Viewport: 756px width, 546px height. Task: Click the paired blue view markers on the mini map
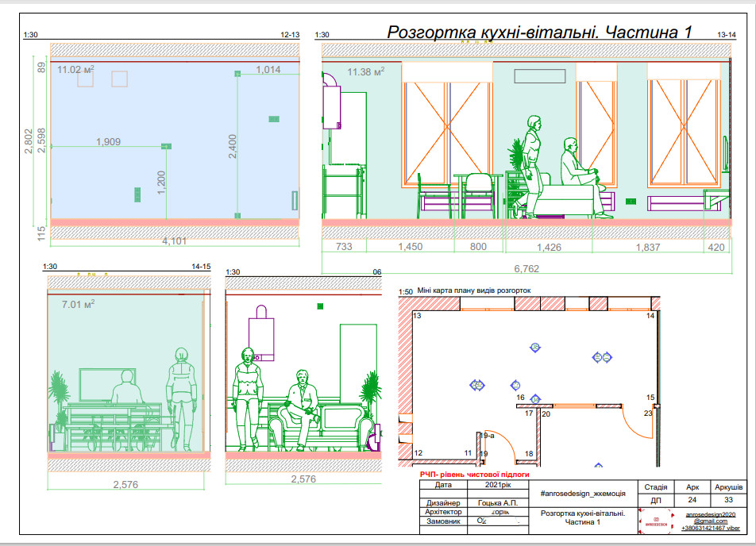click(x=602, y=357)
